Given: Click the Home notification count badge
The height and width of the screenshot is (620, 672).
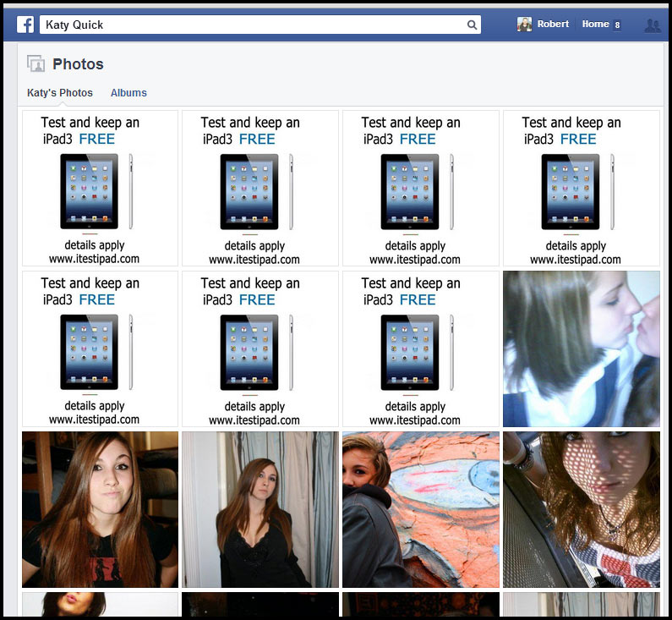Looking at the screenshot, I should (617, 25).
